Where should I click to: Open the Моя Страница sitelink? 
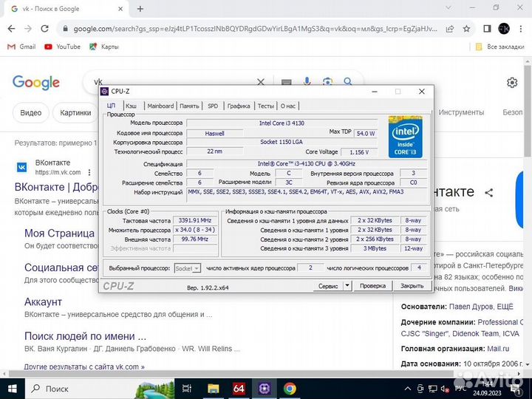click(59, 233)
